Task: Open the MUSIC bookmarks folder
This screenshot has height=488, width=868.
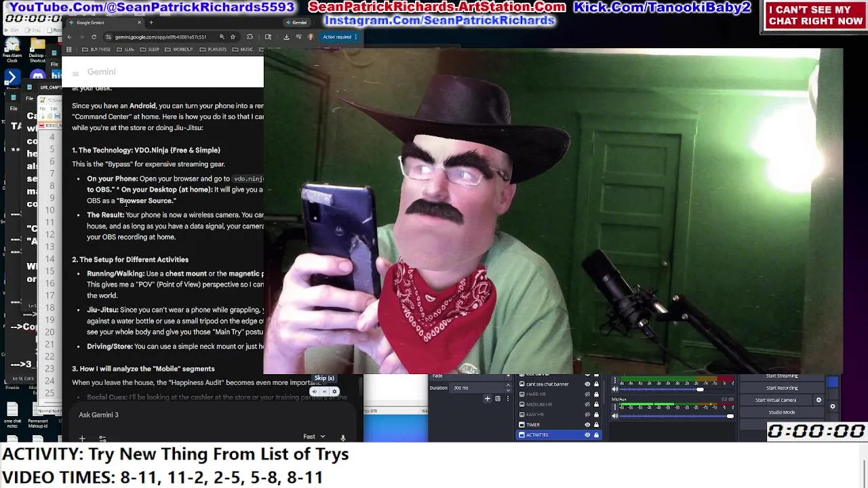Action: (243, 49)
